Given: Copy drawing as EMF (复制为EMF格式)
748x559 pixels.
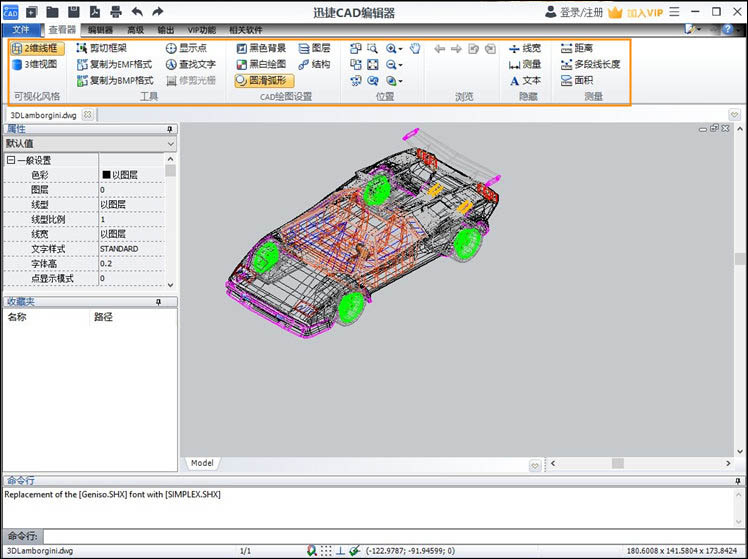Looking at the screenshot, I should pyautogui.click(x=114, y=64).
